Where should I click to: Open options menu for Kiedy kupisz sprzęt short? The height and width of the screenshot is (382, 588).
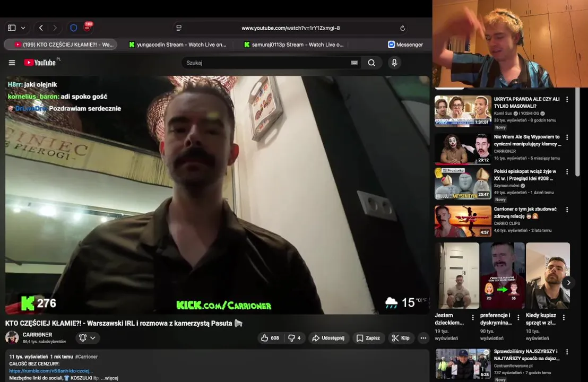coord(564,317)
